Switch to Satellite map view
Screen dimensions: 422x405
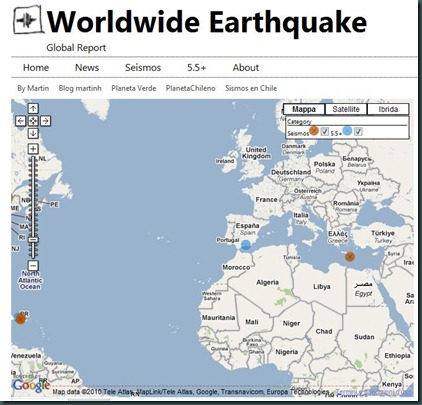coord(346,109)
